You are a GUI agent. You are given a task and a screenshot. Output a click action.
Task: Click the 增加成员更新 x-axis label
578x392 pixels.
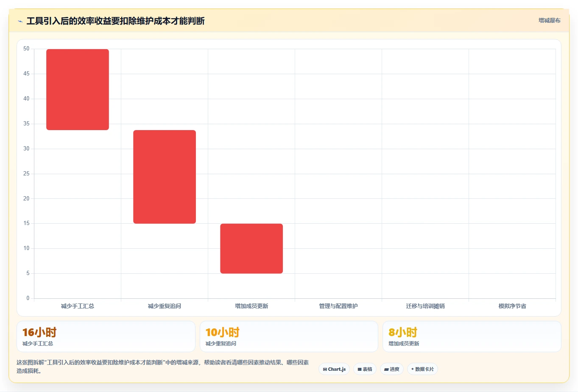(x=251, y=306)
